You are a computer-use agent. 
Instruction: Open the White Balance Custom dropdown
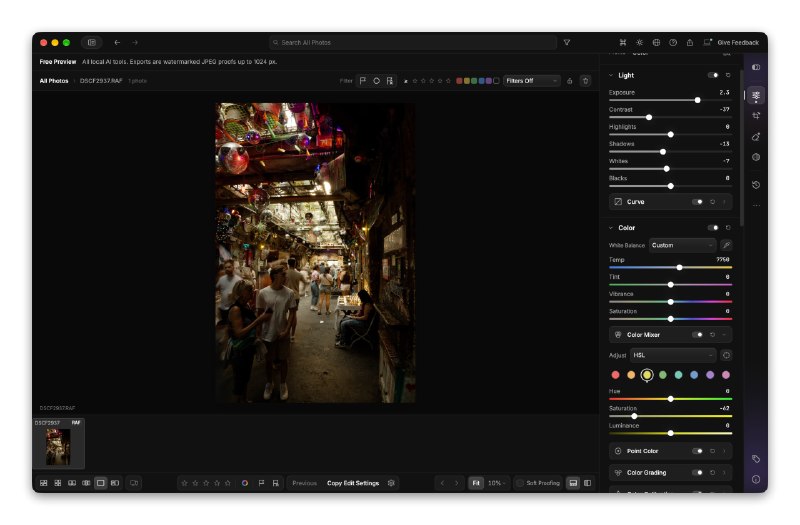tap(682, 245)
